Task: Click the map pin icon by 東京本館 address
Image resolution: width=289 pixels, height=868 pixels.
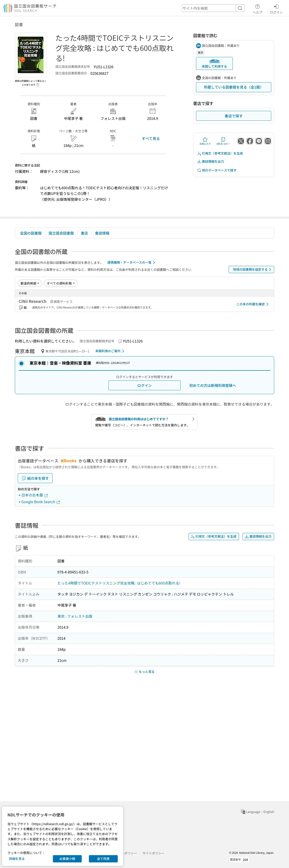Action: [x=43, y=351]
